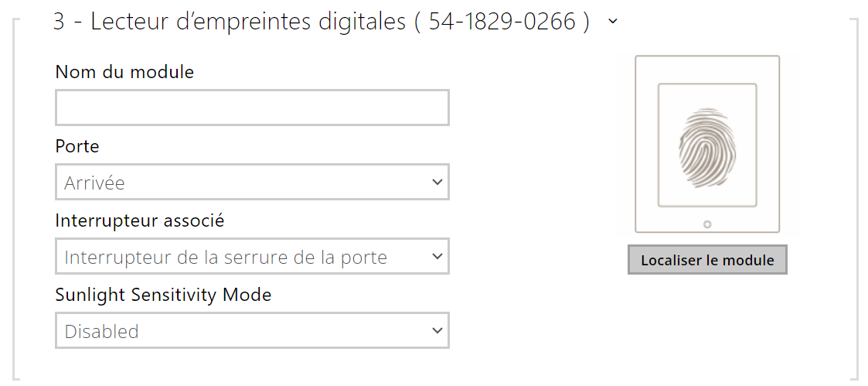The height and width of the screenshot is (386, 868).
Task: Click the Sunlight Sensitivity Mode label
Action: point(163,295)
